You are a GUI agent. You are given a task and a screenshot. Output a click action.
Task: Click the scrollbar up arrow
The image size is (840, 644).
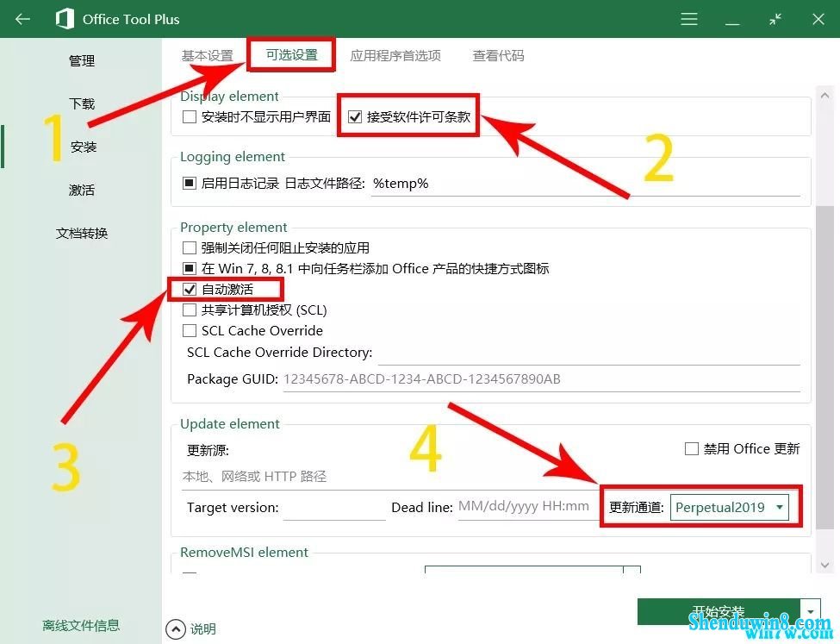pos(825,96)
